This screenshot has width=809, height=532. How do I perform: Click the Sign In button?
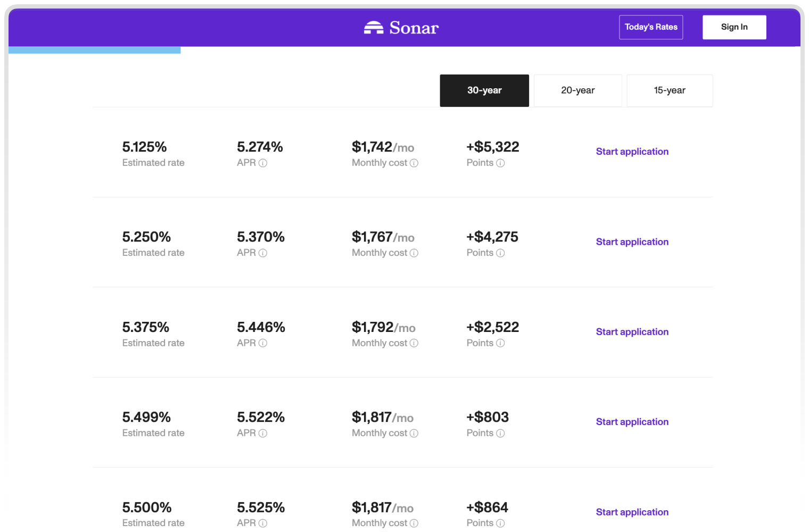click(x=734, y=27)
